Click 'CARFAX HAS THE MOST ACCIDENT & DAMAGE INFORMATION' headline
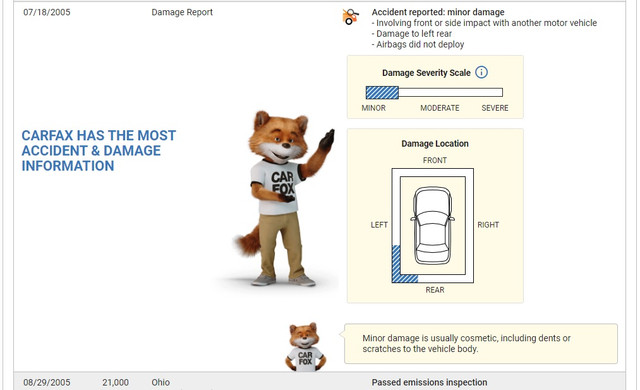This screenshot has height=390, width=640. tap(99, 151)
